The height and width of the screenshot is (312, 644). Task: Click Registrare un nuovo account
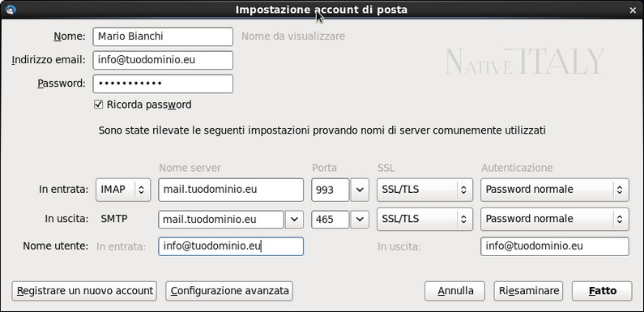[84, 291]
